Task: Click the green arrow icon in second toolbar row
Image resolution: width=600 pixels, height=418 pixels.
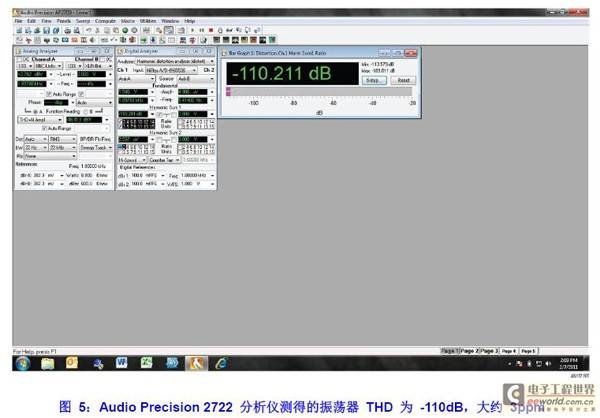Action: 143,40
